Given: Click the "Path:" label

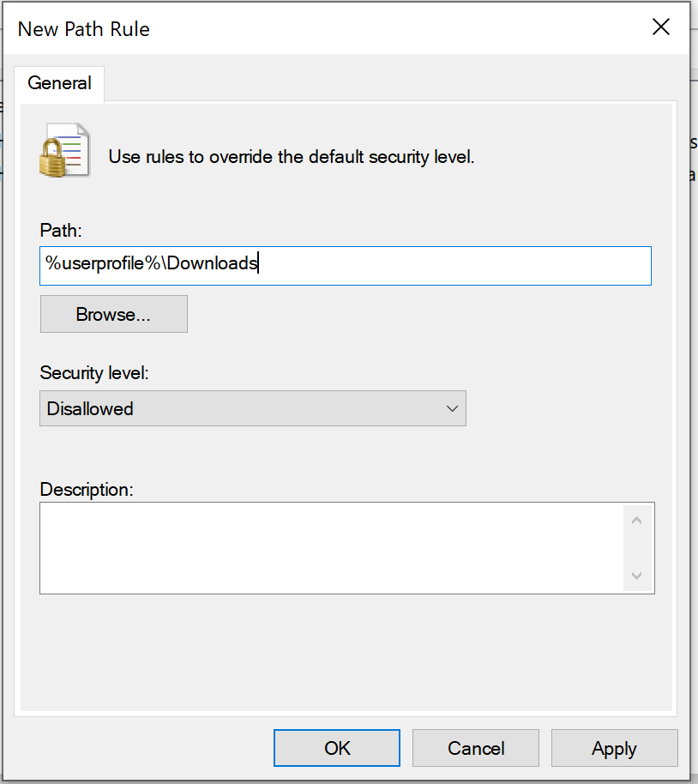Looking at the screenshot, I should coord(60,230).
